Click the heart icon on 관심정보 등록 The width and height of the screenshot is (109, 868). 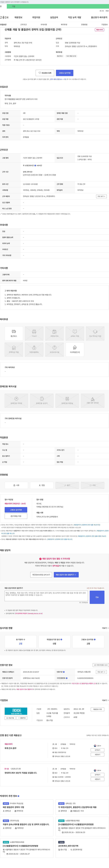click(x=40, y=73)
